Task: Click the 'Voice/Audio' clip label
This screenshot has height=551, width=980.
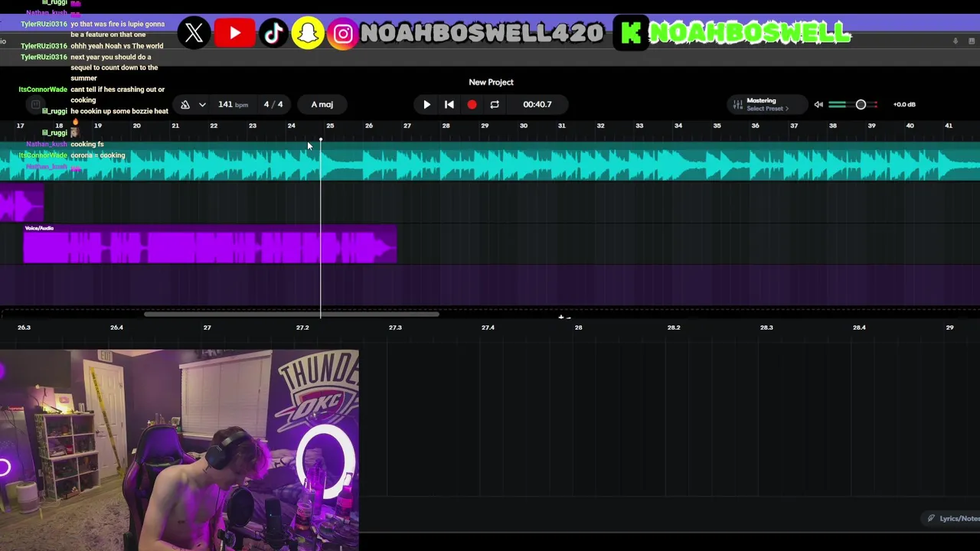Action: [x=39, y=228]
